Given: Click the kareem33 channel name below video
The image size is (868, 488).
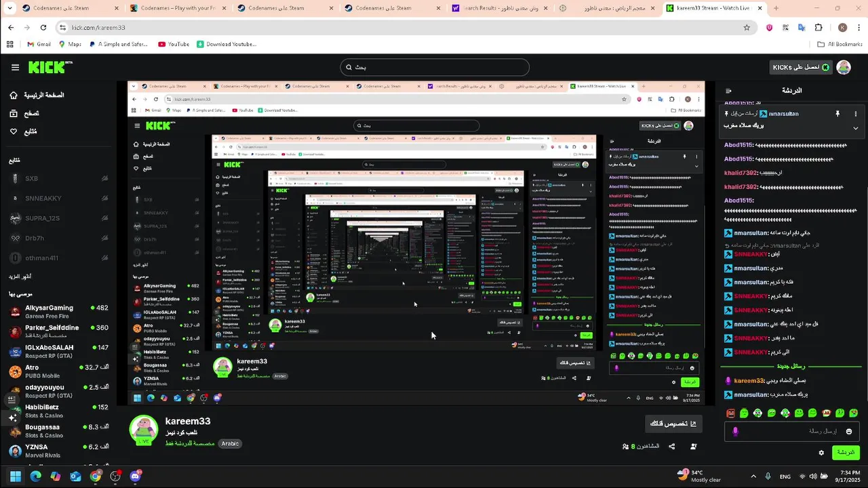Looking at the screenshot, I should tap(188, 421).
